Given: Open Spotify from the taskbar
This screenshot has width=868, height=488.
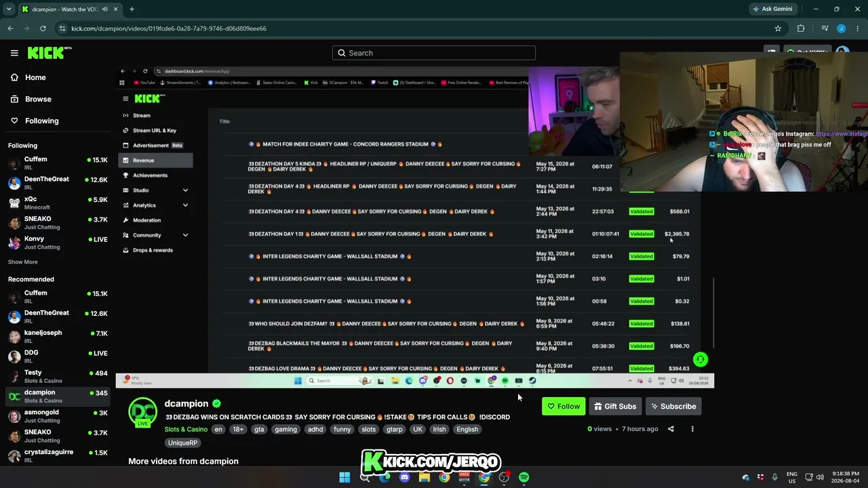Looking at the screenshot, I should coord(524,477).
